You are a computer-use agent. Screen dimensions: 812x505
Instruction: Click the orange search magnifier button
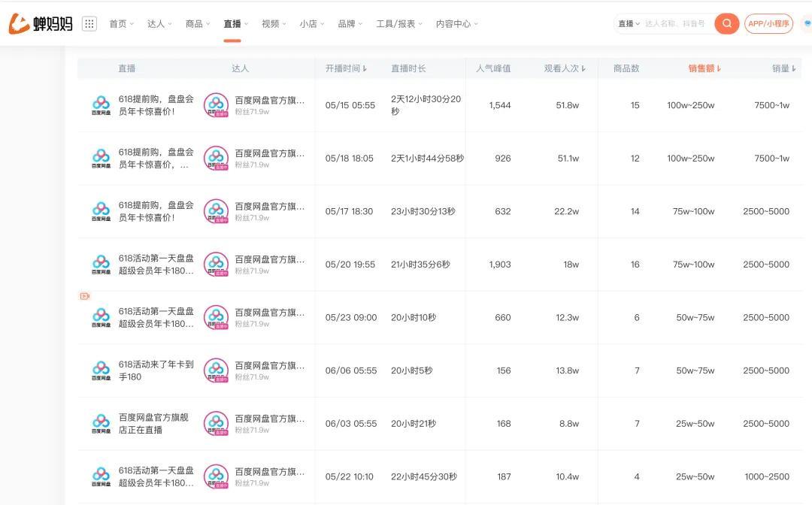tap(726, 23)
